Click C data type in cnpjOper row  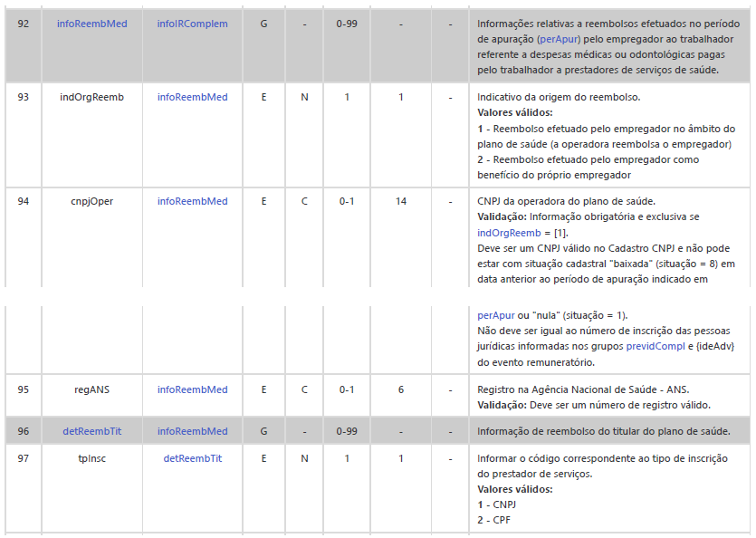(304, 201)
